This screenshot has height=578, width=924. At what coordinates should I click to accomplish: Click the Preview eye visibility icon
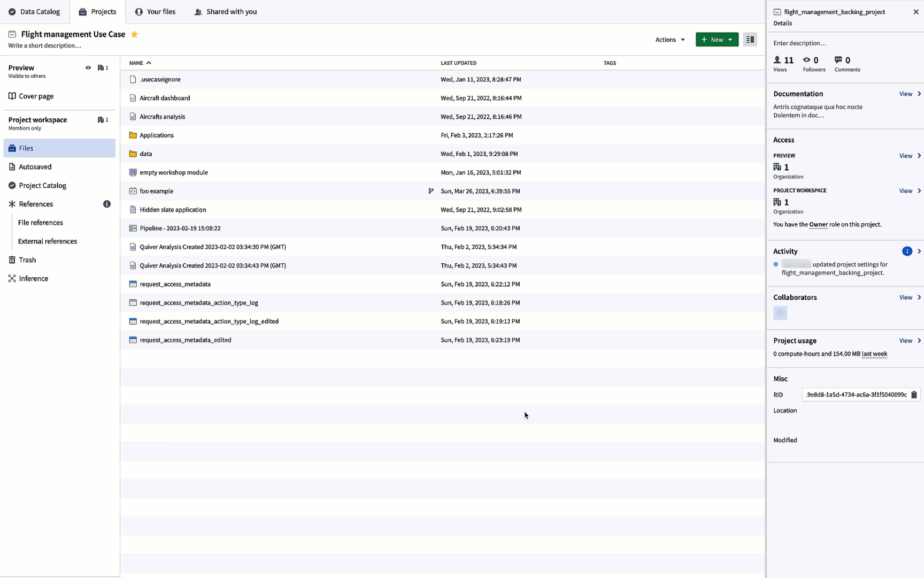(88, 68)
